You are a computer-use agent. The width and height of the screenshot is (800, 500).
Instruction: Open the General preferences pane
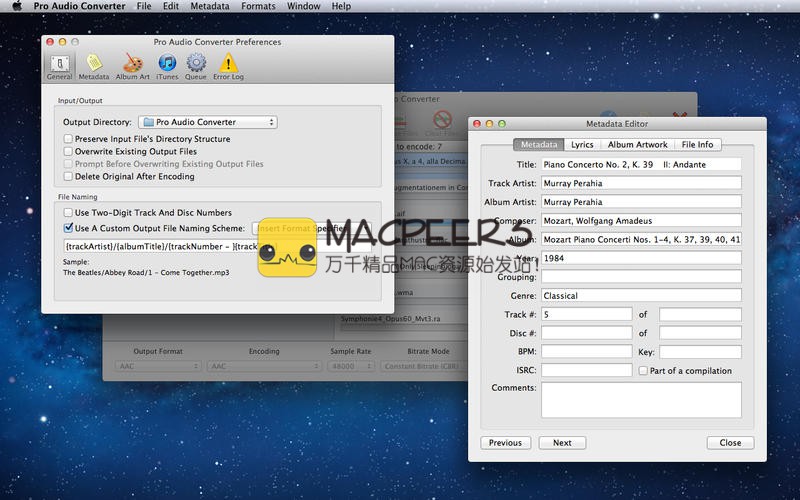59,66
